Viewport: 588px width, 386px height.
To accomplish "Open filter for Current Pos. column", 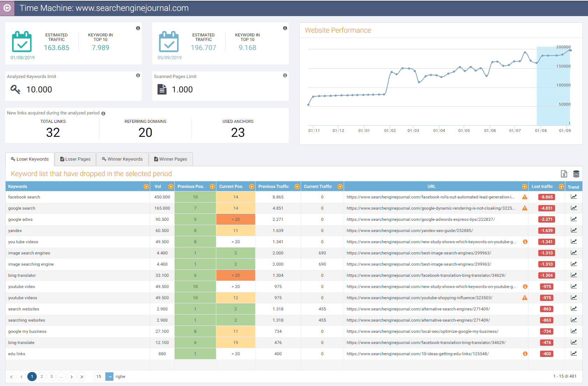I will tap(251, 187).
